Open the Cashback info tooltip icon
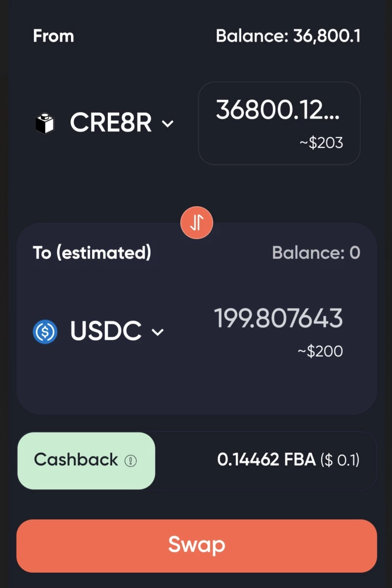The height and width of the screenshot is (588, 392). tap(130, 461)
